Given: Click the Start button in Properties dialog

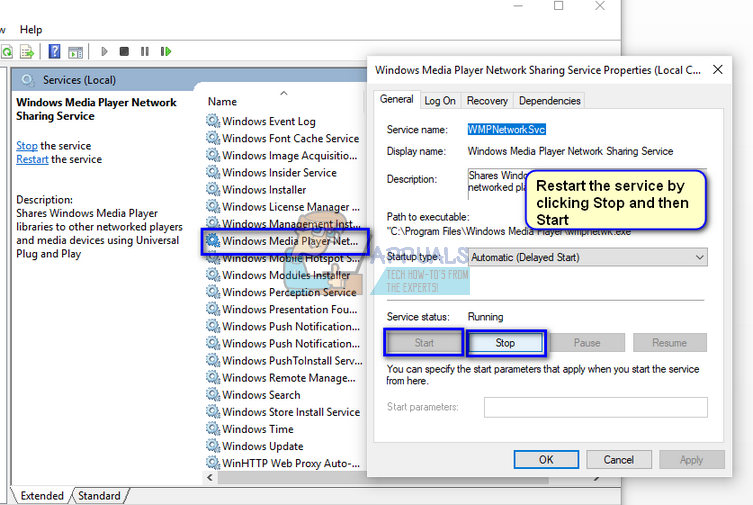Looking at the screenshot, I should coord(424,343).
